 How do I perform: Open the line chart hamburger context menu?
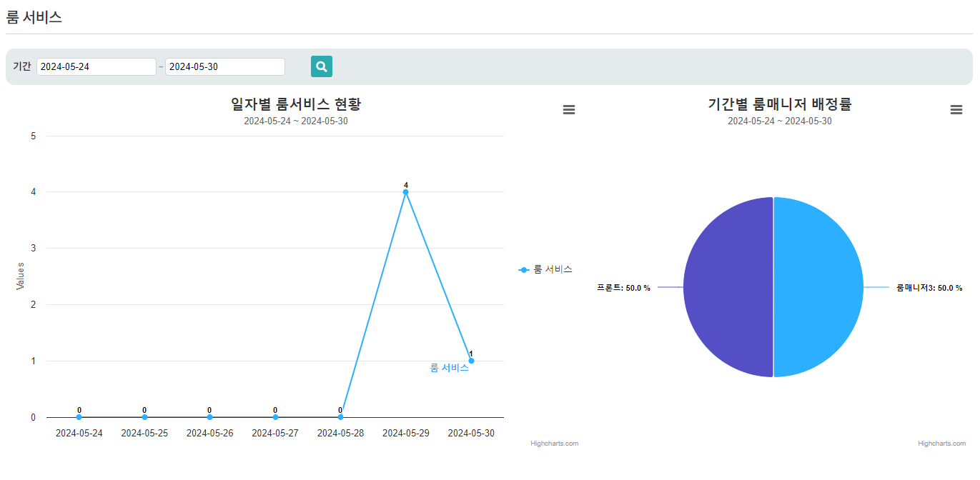pos(569,109)
